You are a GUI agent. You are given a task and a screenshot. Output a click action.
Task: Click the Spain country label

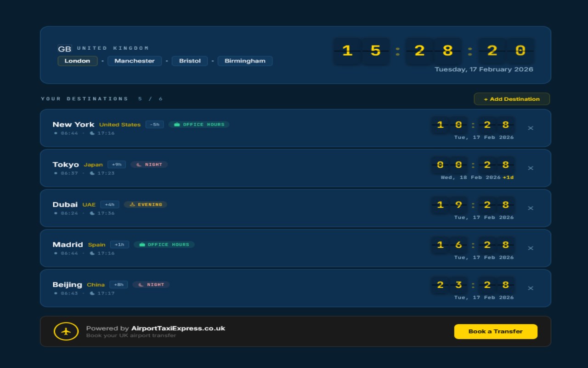pos(97,244)
